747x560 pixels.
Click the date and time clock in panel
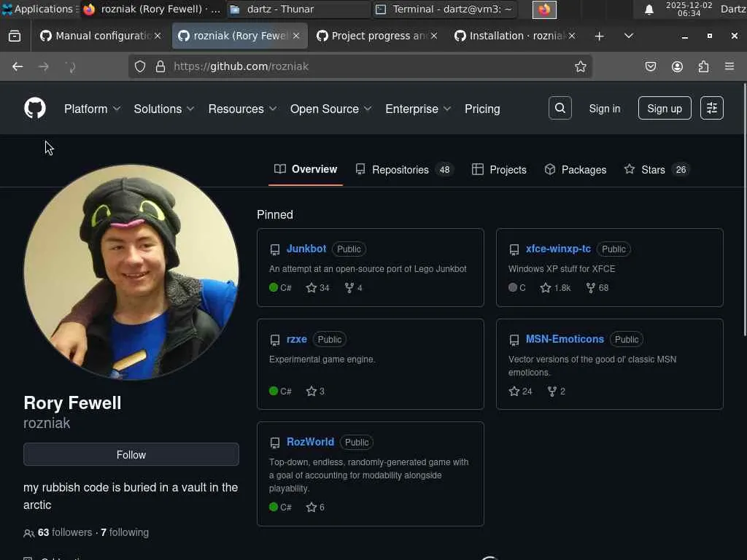(x=689, y=9)
